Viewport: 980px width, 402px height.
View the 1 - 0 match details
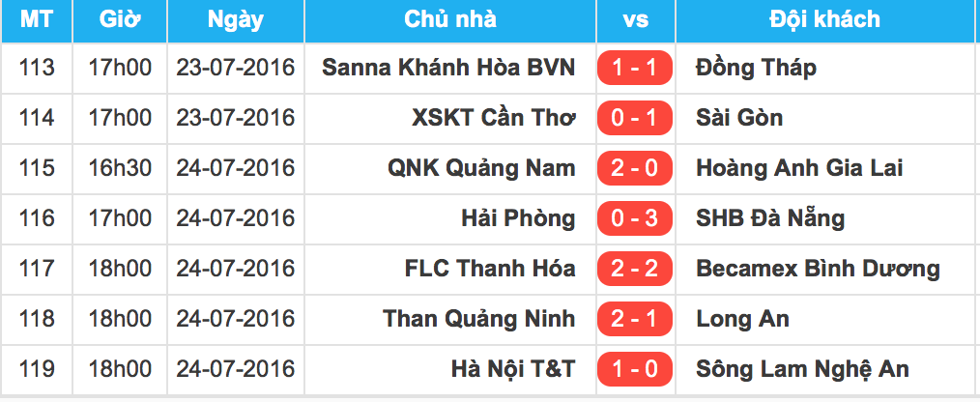pyautogui.click(x=635, y=369)
